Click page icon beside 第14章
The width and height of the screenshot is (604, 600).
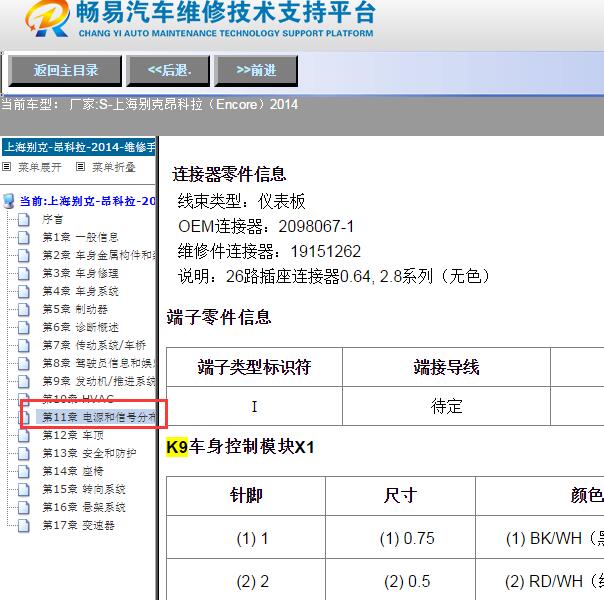pos(24,471)
